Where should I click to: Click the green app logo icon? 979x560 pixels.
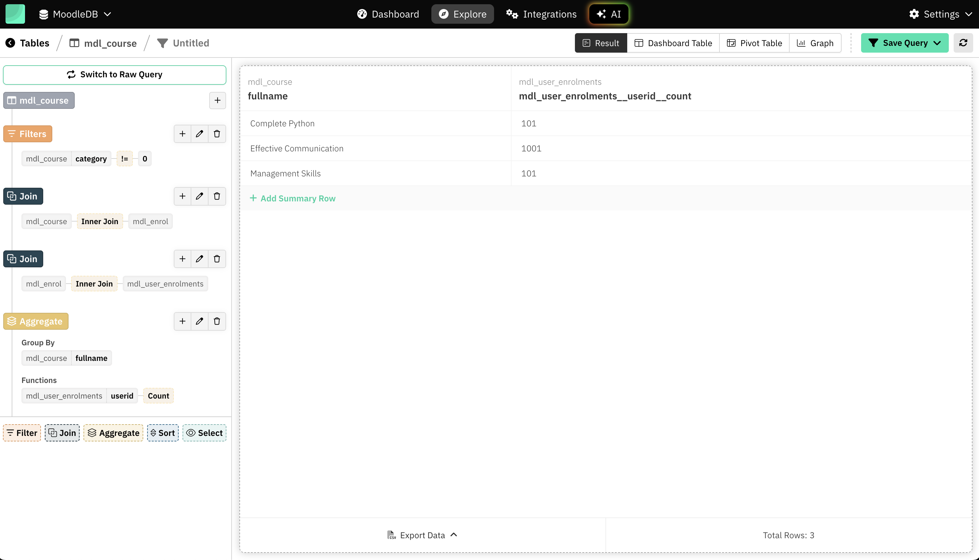[15, 14]
